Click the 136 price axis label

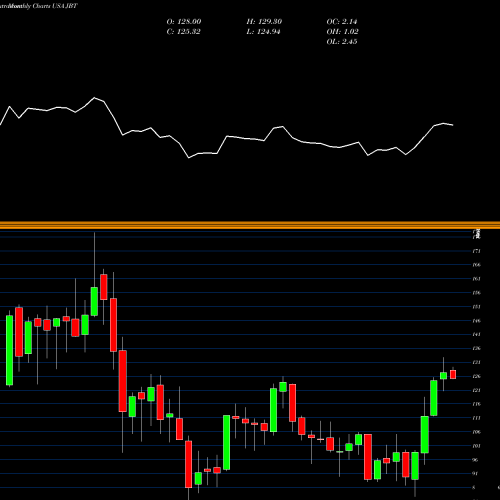(476, 348)
